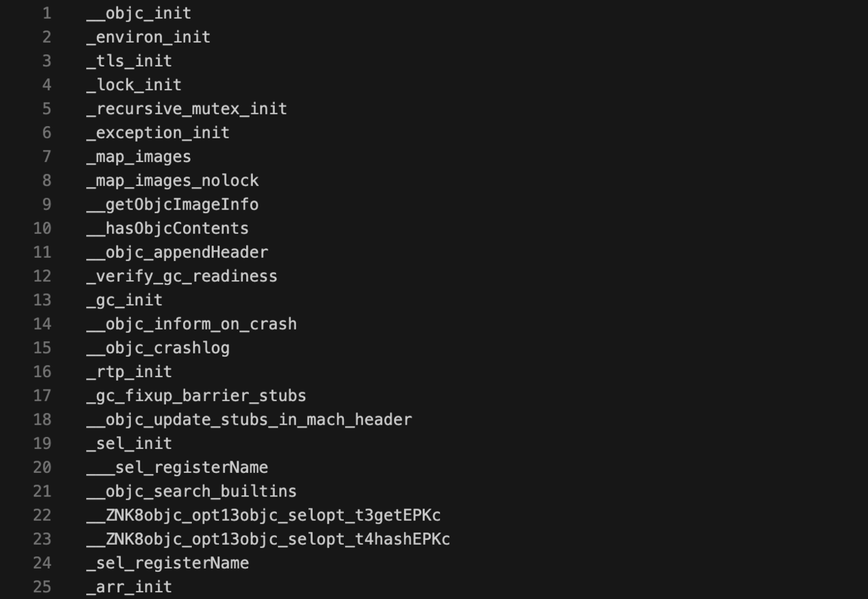Viewport: 868px width, 599px height.
Task: Click line number 20 in gutter
Action: pyautogui.click(x=42, y=467)
